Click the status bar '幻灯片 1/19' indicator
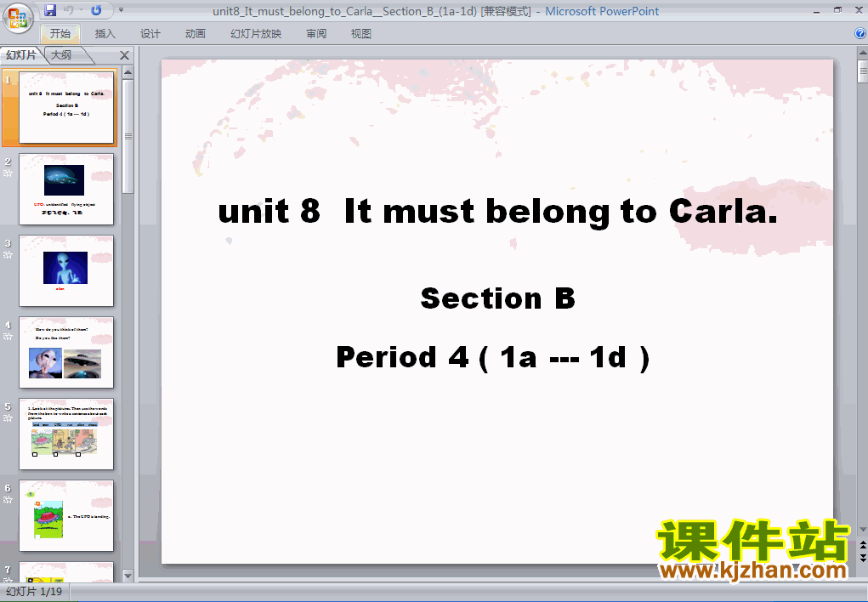 34,592
